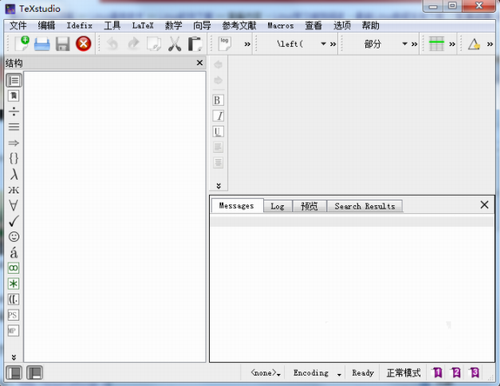The image size is (500, 386).
Task: Open the \left( dropdown arrow
Action: [323, 44]
